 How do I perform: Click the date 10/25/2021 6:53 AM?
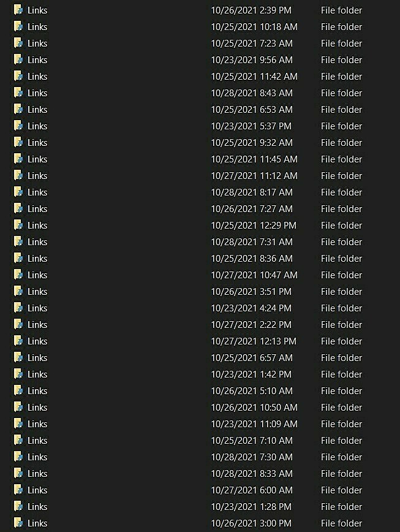[x=252, y=110]
